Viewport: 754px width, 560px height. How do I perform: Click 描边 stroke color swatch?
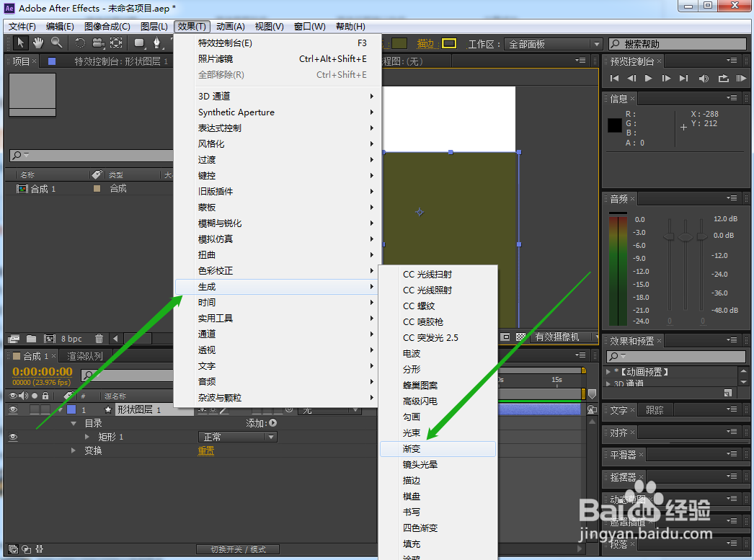coord(449,44)
